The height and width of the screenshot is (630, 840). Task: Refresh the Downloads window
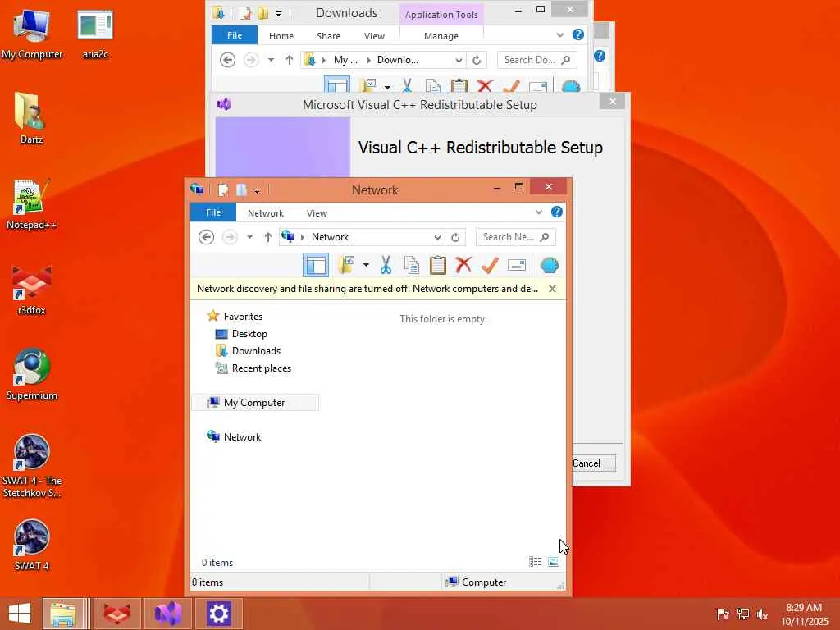coord(477,60)
